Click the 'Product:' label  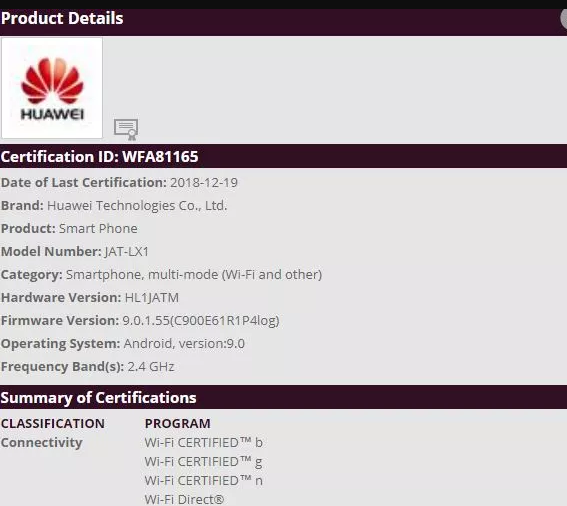[x=28, y=229]
